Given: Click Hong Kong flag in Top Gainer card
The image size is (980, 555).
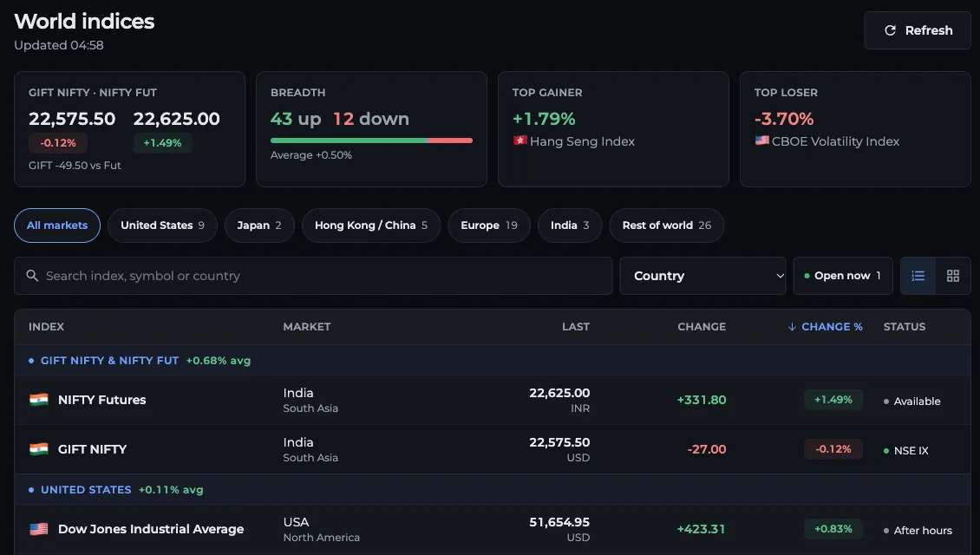Looking at the screenshot, I should pyautogui.click(x=519, y=140).
